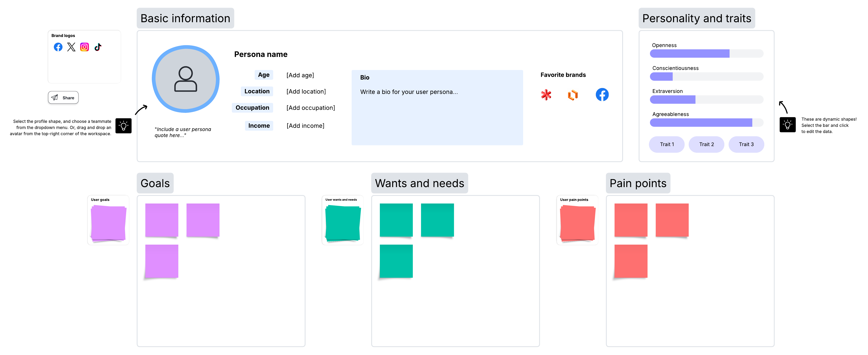Screen dimensions: 868x355
Task: Select the Instagram logo in Brand logos
Action: [x=84, y=47]
